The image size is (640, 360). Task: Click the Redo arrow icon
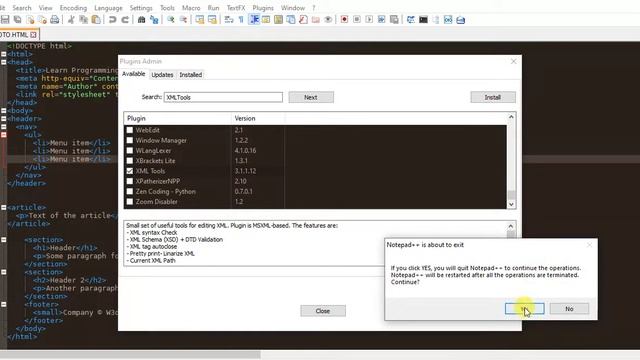tap(125, 20)
